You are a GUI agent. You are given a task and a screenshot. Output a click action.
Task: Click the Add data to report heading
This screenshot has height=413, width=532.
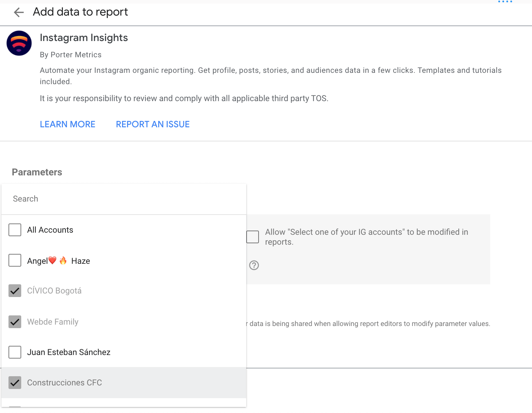pos(80,12)
